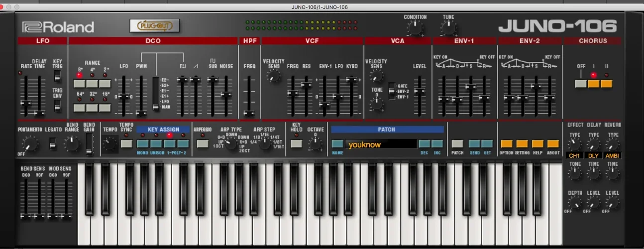The width and height of the screenshot is (644, 249).
Task: Click the VCF KYBD slider handle
Action: (352, 79)
